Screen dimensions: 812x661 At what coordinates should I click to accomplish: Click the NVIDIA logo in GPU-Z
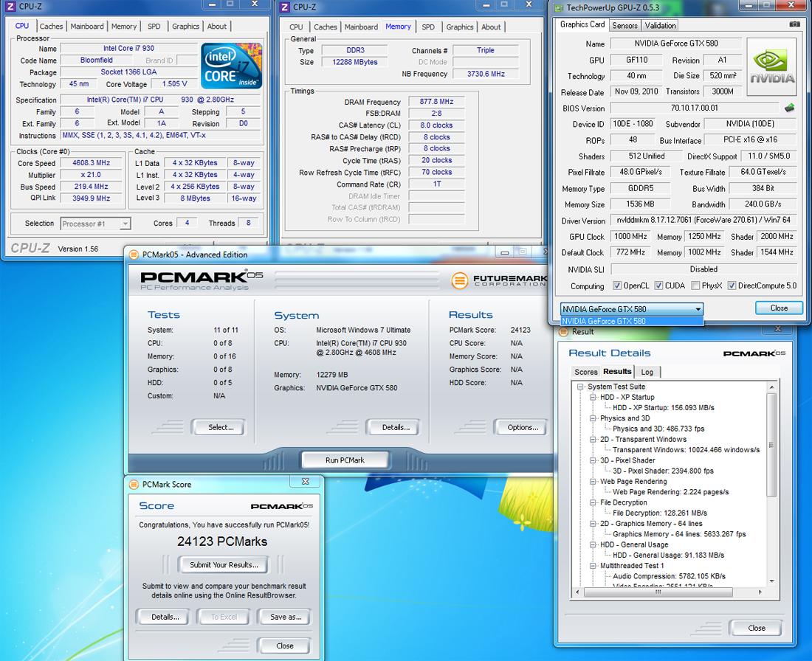[772, 67]
